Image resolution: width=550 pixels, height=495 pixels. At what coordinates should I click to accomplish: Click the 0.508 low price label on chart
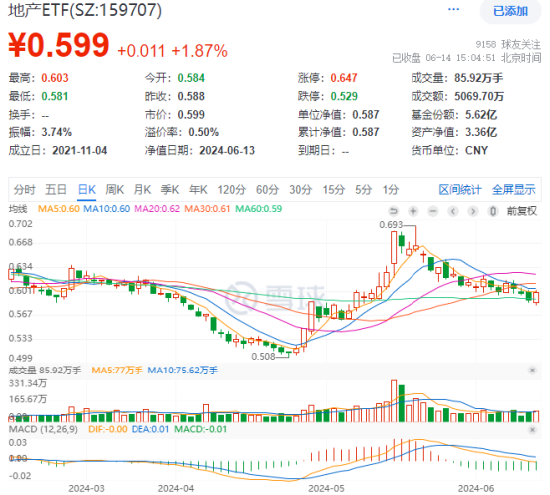(x=263, y=357)
